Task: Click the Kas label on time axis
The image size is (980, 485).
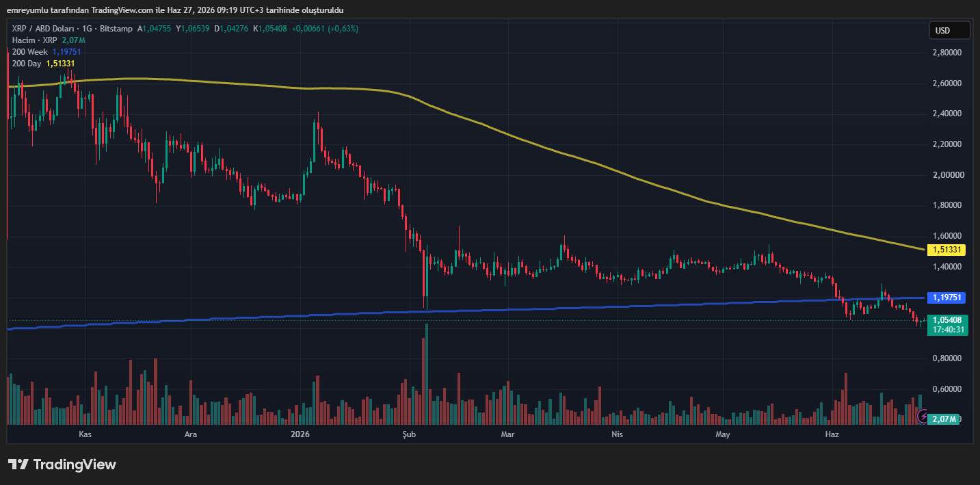Action: pos(85,434)
